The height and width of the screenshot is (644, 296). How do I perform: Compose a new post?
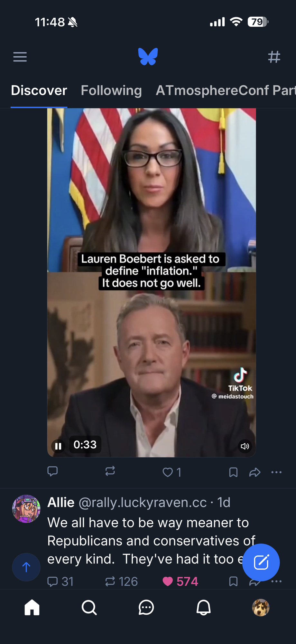261,562
